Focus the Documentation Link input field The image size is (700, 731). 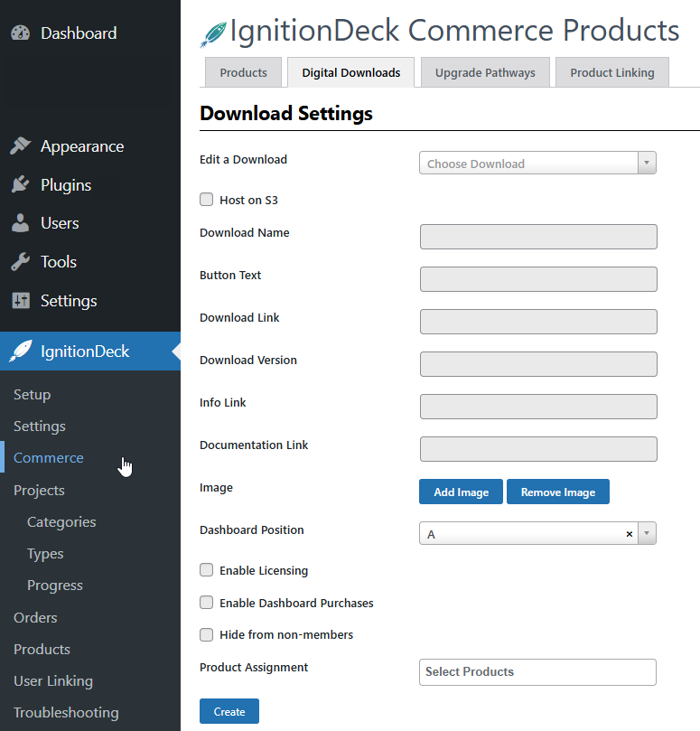[538, 449]
